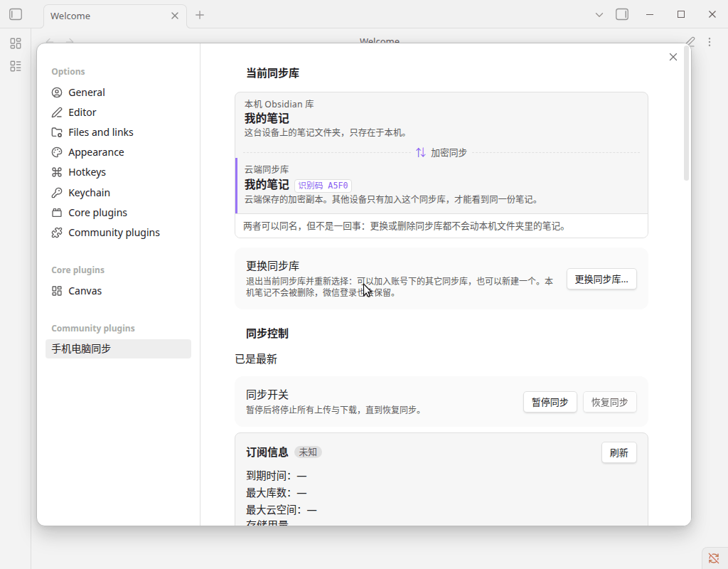Open the tab list dropdown arrow
This screenshot has width=728, height=569.
coord(599,15)
